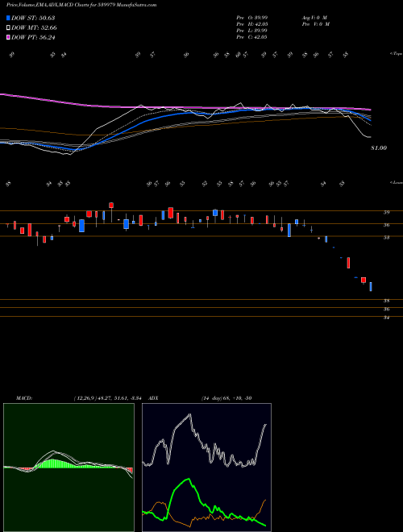Click the 'Avg V: 0 M' volume text
The height and width of the screenshot is (532, 403).
pyautogui.click(x=314, y=17)
